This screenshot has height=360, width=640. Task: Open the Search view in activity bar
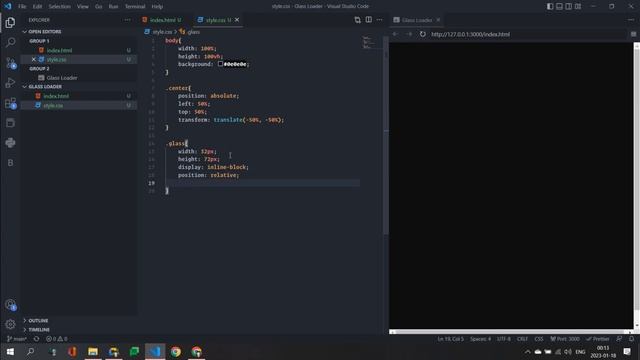(x=10, y=42)
